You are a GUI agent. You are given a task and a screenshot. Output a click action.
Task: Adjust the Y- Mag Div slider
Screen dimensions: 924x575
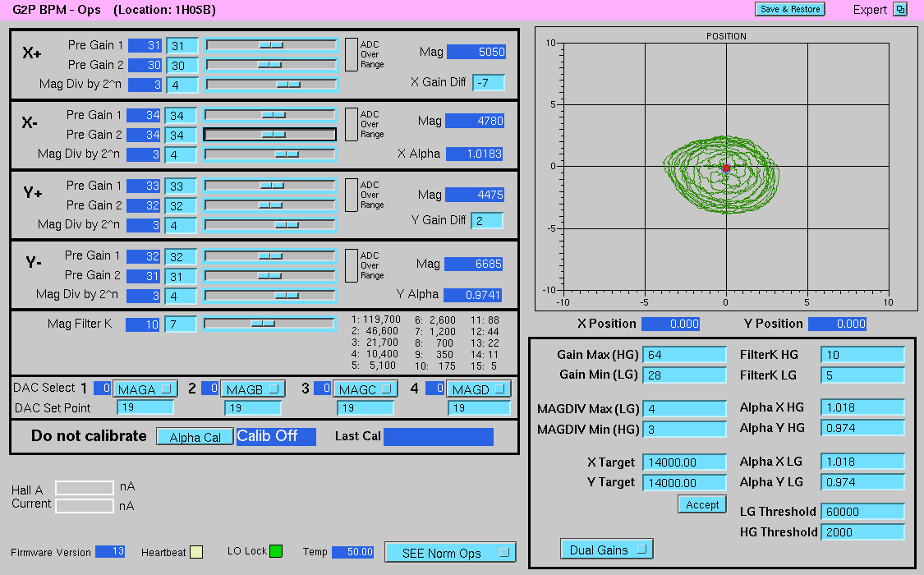click(270, 295)
